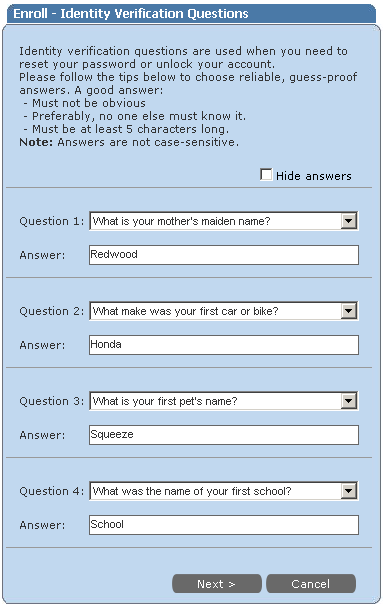Click the Note about case-sensitive answers
383x605 pixels.
[x=129, y=142]
